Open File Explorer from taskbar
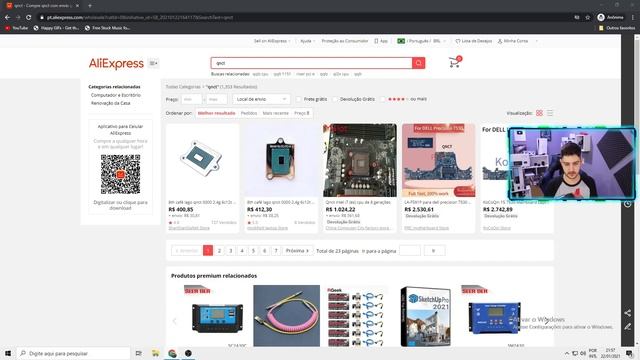This screenshot has height=360, width=640. (156, 353)
